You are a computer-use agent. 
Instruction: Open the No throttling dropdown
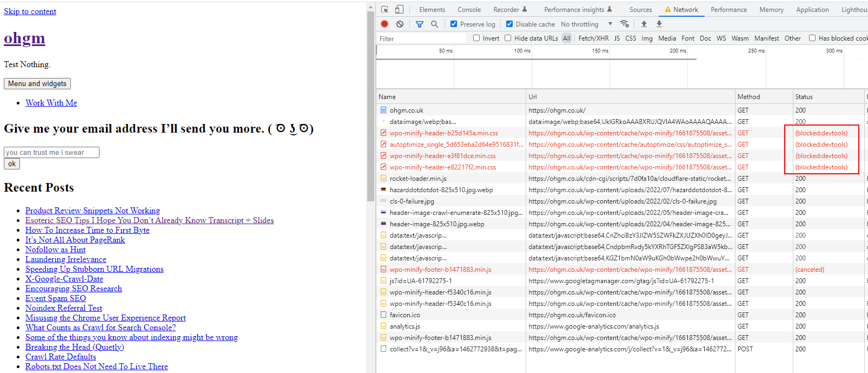click(x=586, y=24)
